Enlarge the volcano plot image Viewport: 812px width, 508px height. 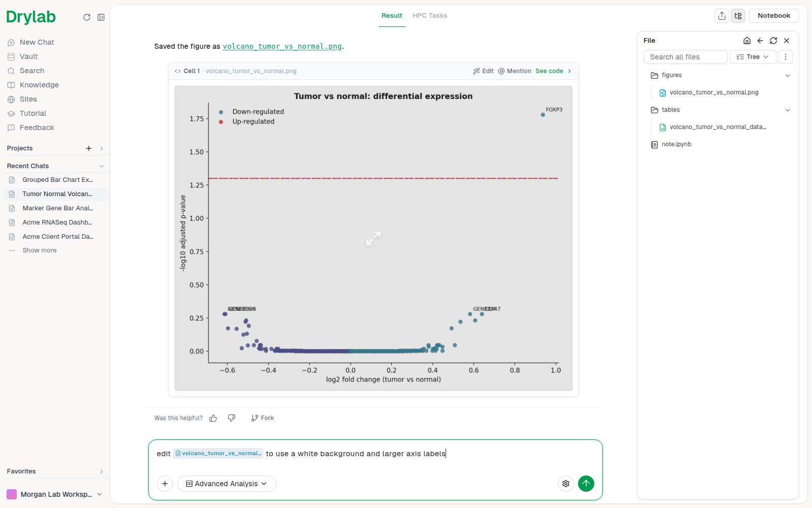click(x=374, y=238)
